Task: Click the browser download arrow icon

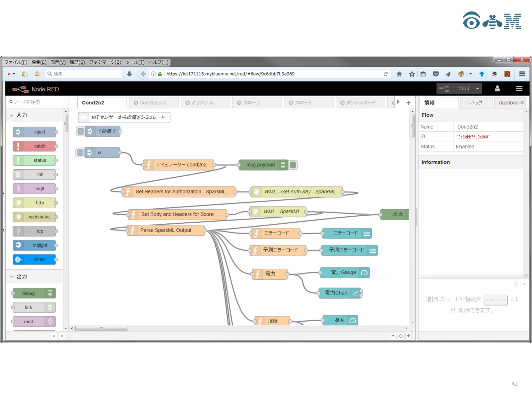Action: tap(129, 74)
